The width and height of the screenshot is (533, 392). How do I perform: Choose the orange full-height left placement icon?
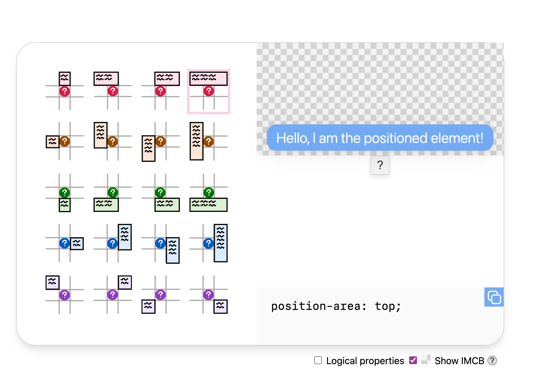[208, 141]
